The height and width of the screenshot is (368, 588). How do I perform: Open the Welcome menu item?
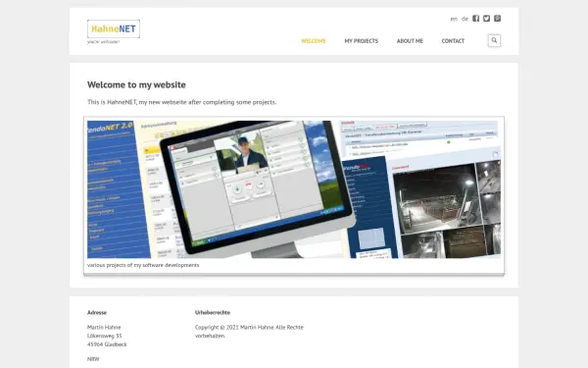[x=314, y=41]
